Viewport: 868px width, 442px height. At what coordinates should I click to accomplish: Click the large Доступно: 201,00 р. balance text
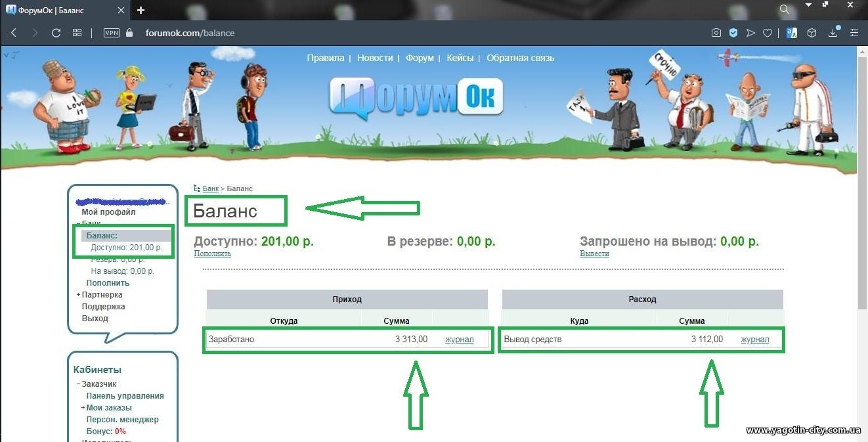[254, 241]
